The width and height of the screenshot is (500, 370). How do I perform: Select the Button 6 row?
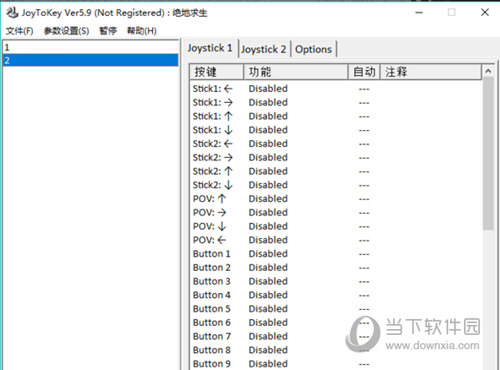(x=336, y=322)
